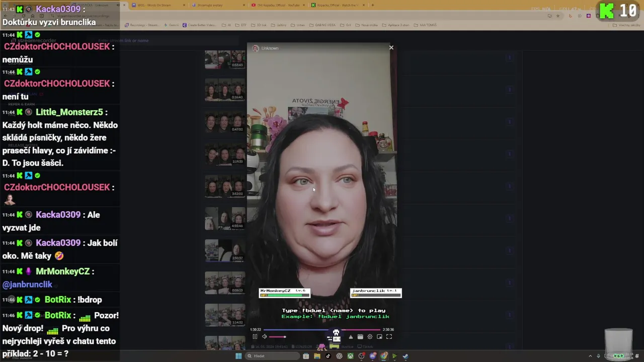Bookmark this page with the star icon
This screenshot has height=362, width=644.
(x=557, y=16)
